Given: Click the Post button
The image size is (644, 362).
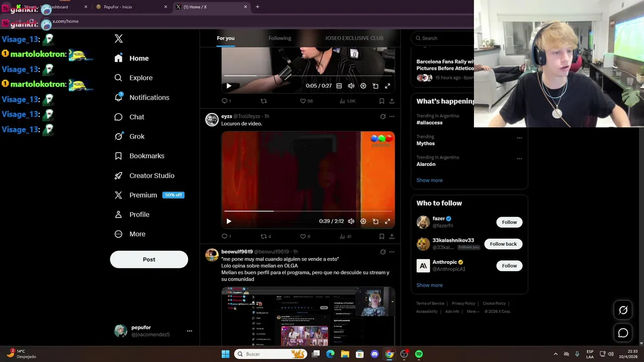Looking at the screenshot, I should coord(149,259).
